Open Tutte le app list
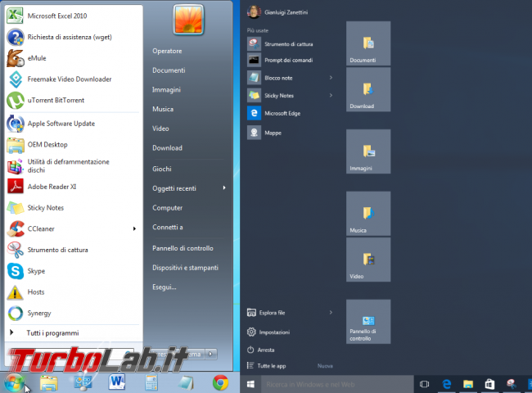532x393 pixels. click(267, 366)
